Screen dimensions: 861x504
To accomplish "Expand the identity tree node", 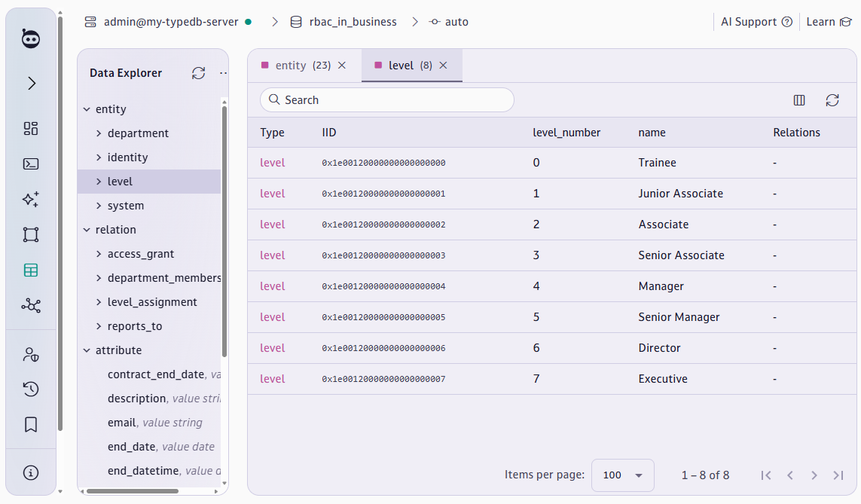I will pyautogui.click(x=99, y=157).
